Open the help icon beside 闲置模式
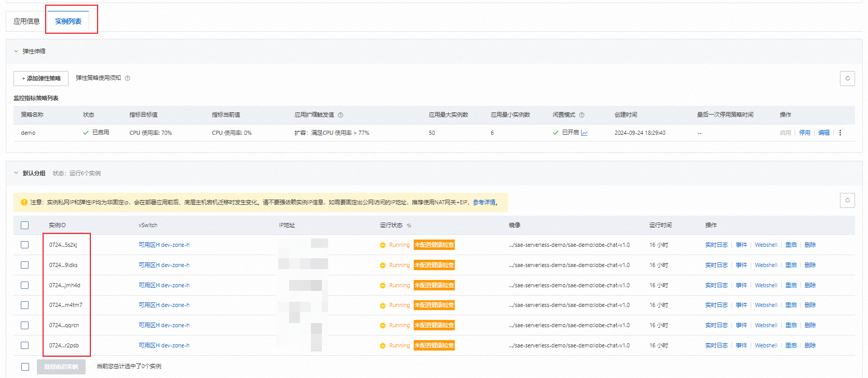 tap(582, 115)
